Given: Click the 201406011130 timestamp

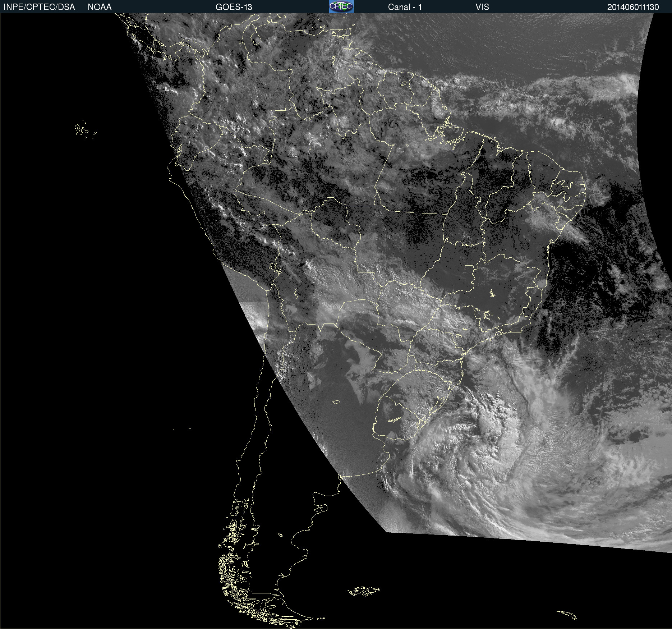Looking at the screenshot, I should tap(633, 7).
